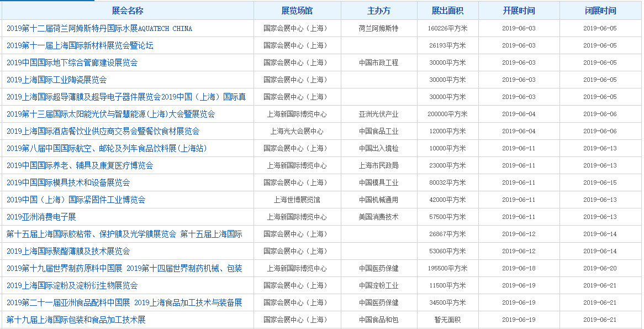Select venue cell 上海光大会展中心
This screenshot has width=644, height=329.
click(x=297, y=131)
